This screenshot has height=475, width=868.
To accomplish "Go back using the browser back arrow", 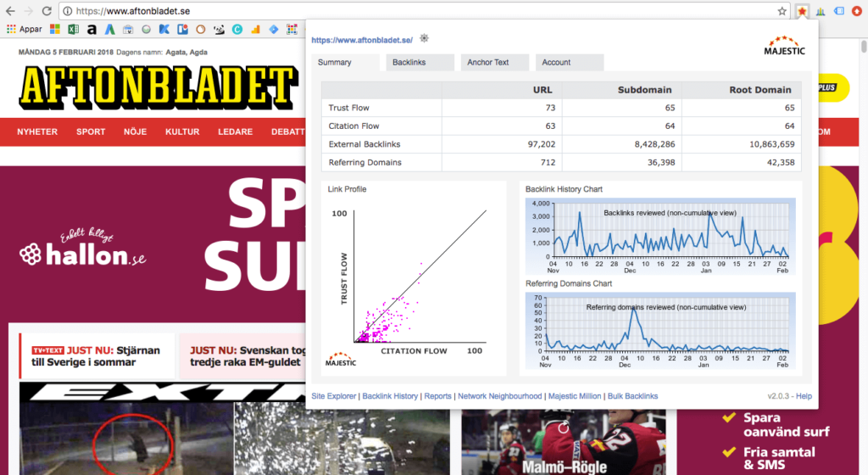I will coord(10,11).
